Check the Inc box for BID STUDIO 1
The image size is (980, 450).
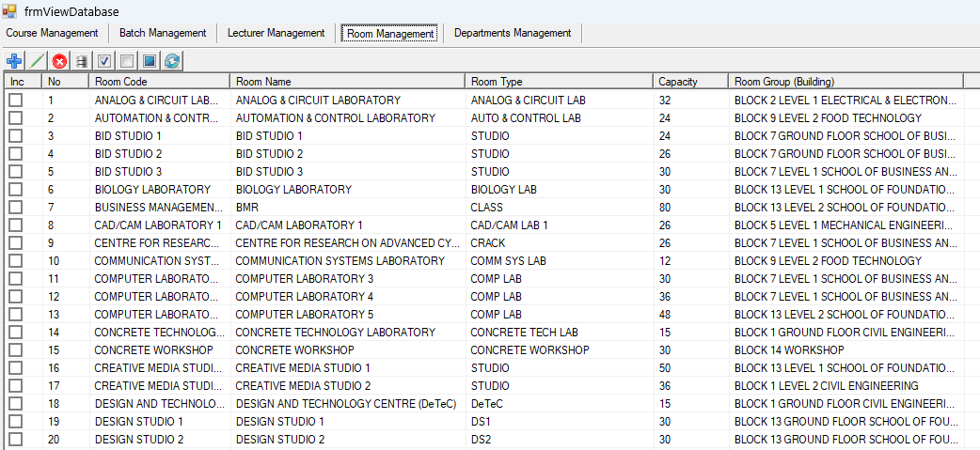tap(15, 135)
